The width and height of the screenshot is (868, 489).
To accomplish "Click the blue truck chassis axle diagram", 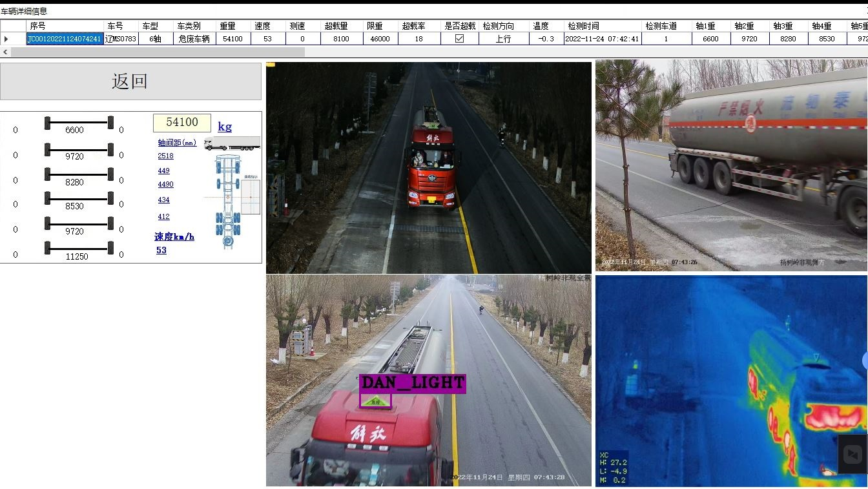I will (x=229, y=202).
